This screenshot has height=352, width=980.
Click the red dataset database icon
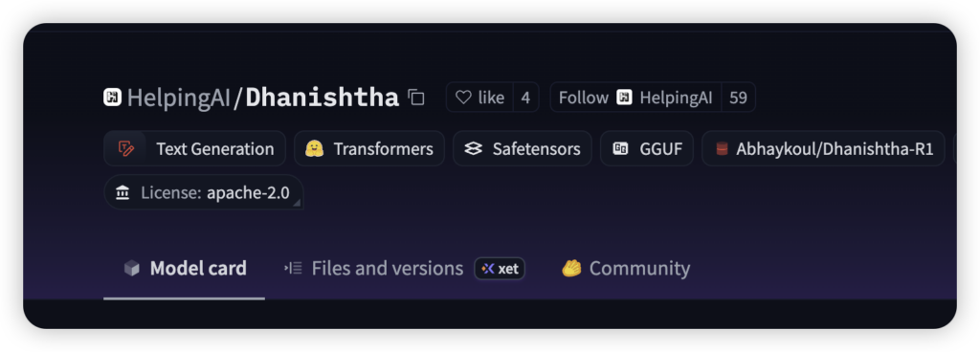click(722, 148)
